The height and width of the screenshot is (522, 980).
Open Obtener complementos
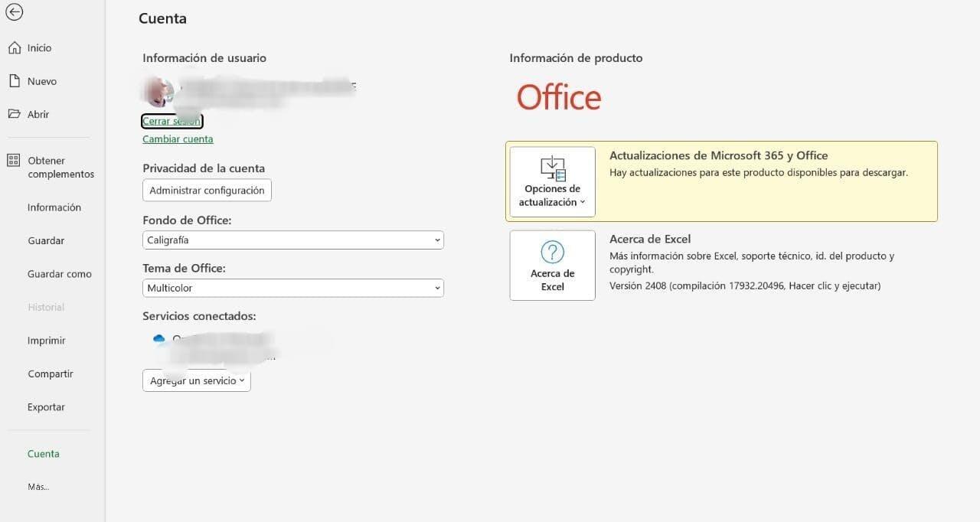coord(60,167)
